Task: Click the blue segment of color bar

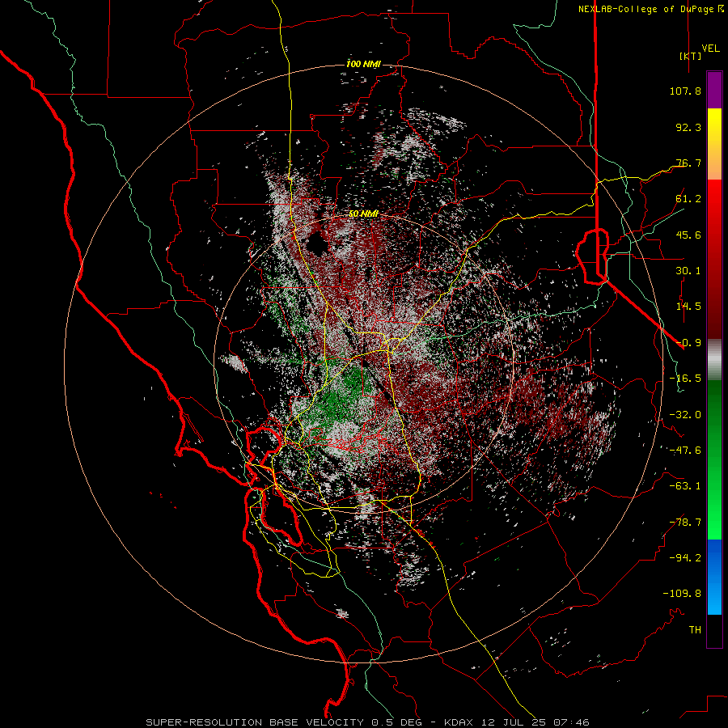Action: pyautogui.click(x=714, y=577)
